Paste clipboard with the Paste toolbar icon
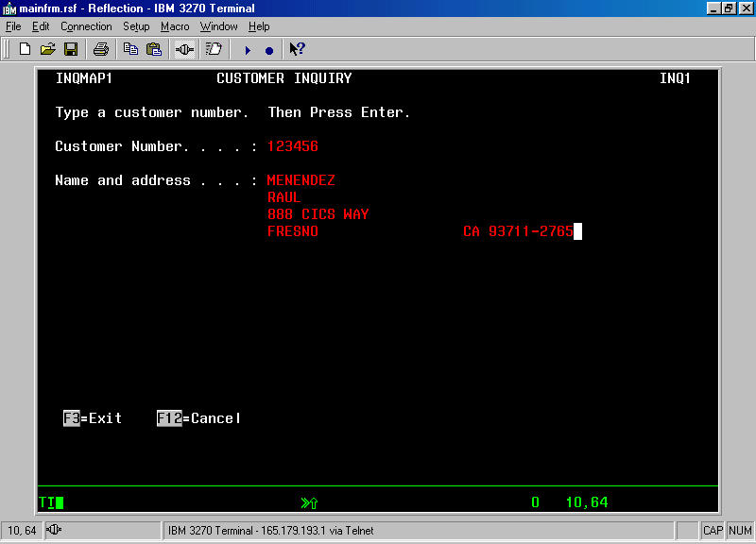Screen dimensions: 756x544 (x=154, y=49)
